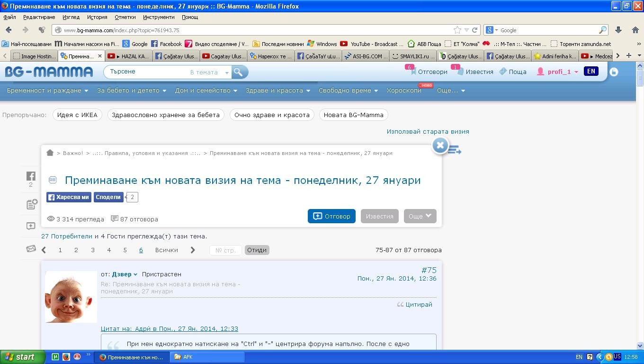Click the Facebook share icon in left sidebar
This screenshot has height=364, width=644.
[31, 176]
